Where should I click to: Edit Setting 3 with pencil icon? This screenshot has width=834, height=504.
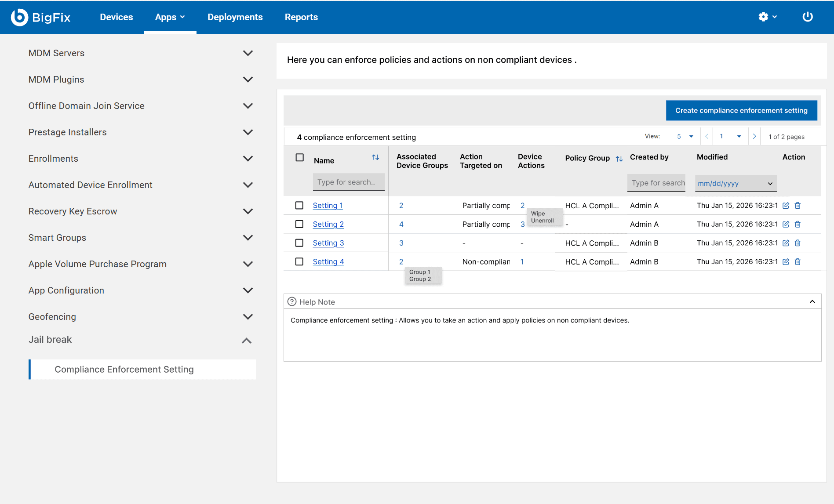786,243
